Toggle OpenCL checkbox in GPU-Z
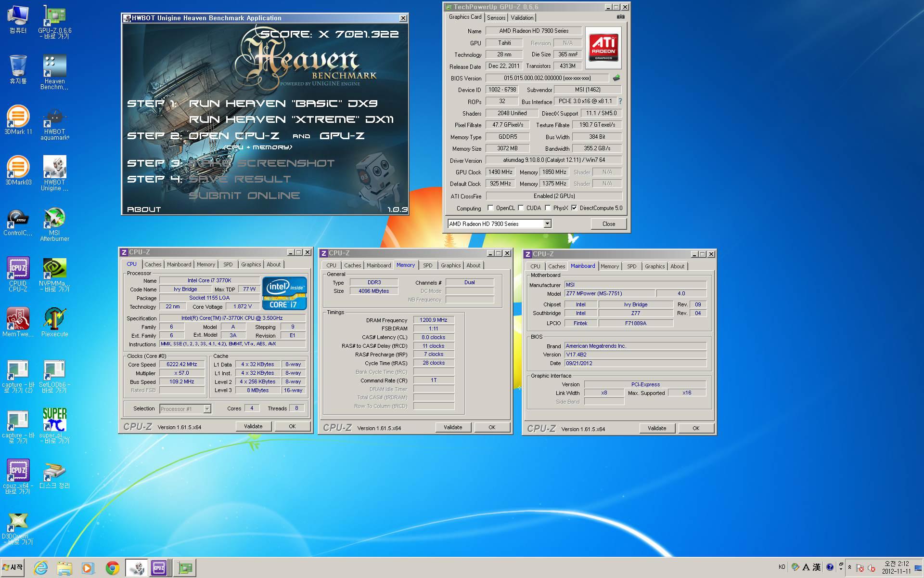Screen dimensions: 924x578 [490, 208]
